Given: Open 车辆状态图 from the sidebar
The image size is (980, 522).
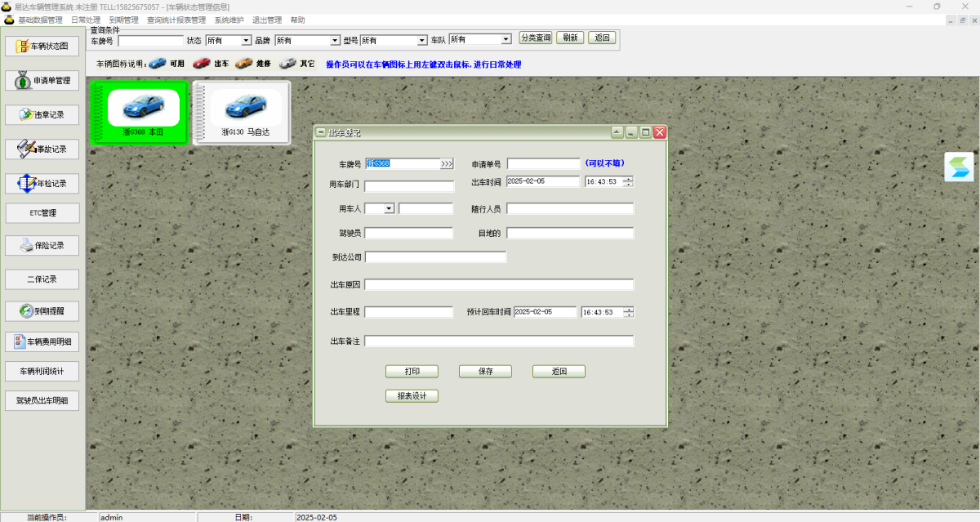Looking at the screenshot, I should pos(42,47).
